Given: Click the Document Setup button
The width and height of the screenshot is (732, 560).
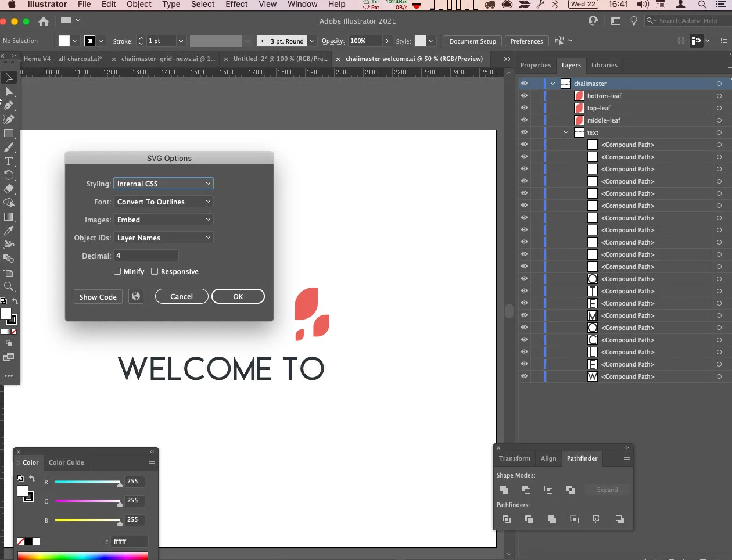Looking at the screenshot, I should point(472,41).
